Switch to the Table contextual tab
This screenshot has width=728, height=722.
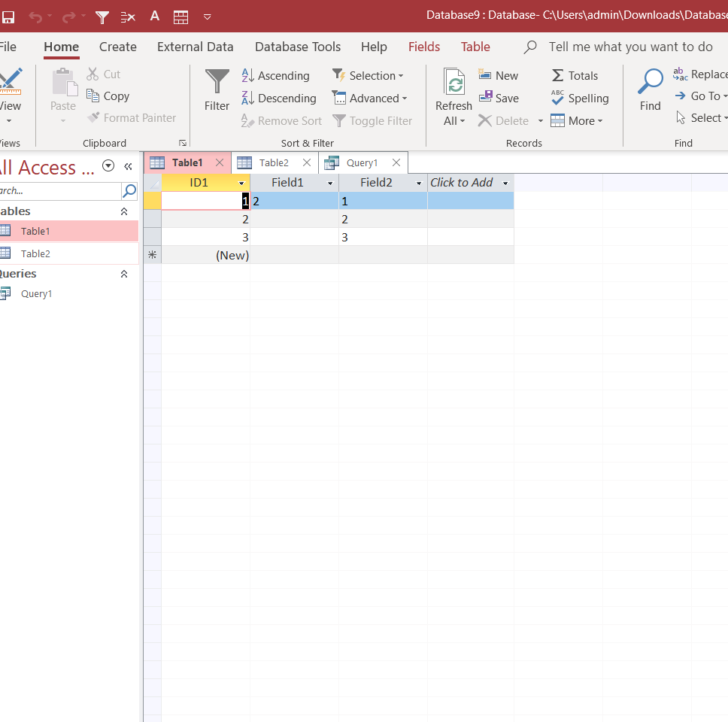[x=475, y=47]
